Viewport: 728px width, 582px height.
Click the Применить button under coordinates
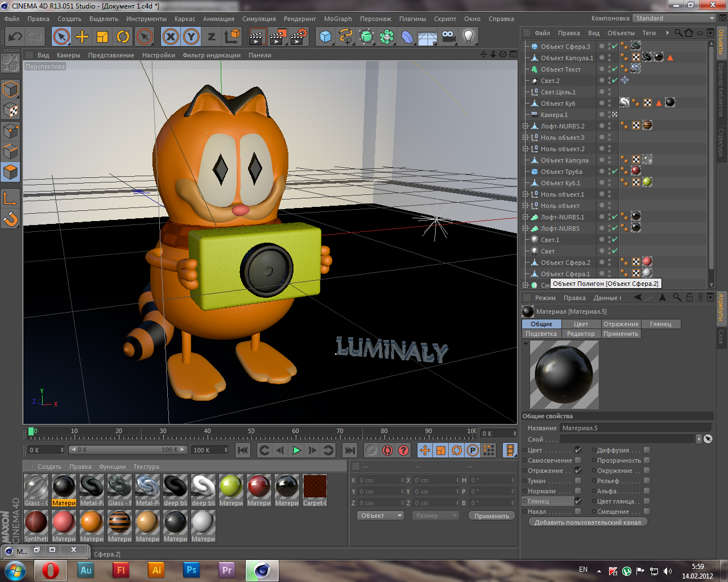point(491,516)
